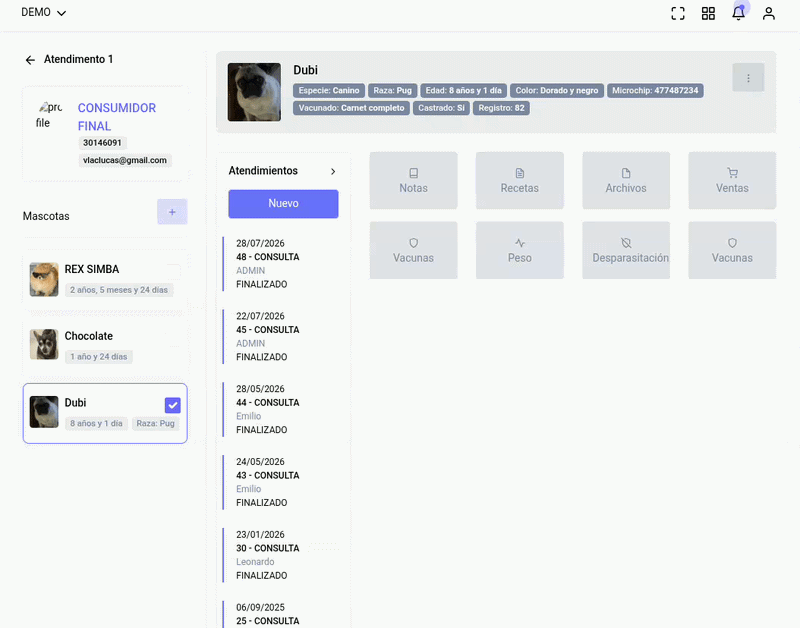The image size is (800, 628).
Task: Click the Castrado: Si tag
Action: [x=441, y=108]
